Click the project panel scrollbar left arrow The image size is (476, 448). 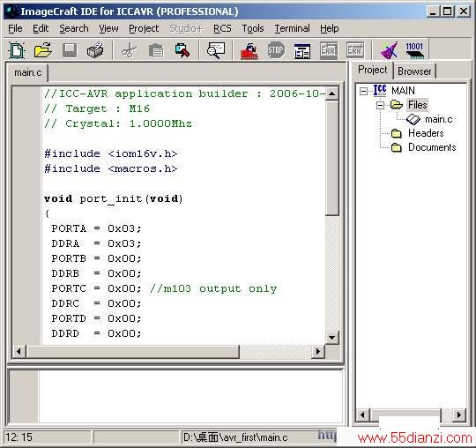point(363,414)
